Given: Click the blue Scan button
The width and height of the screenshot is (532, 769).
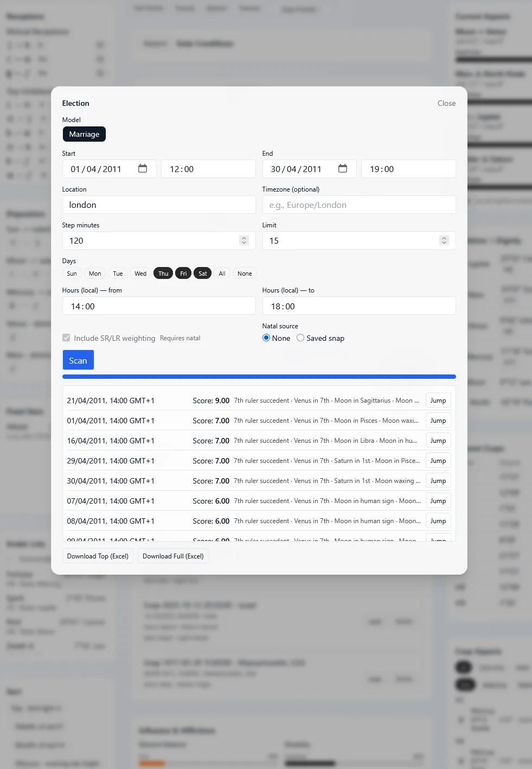Looking at the screenshot, I should 78,360.
